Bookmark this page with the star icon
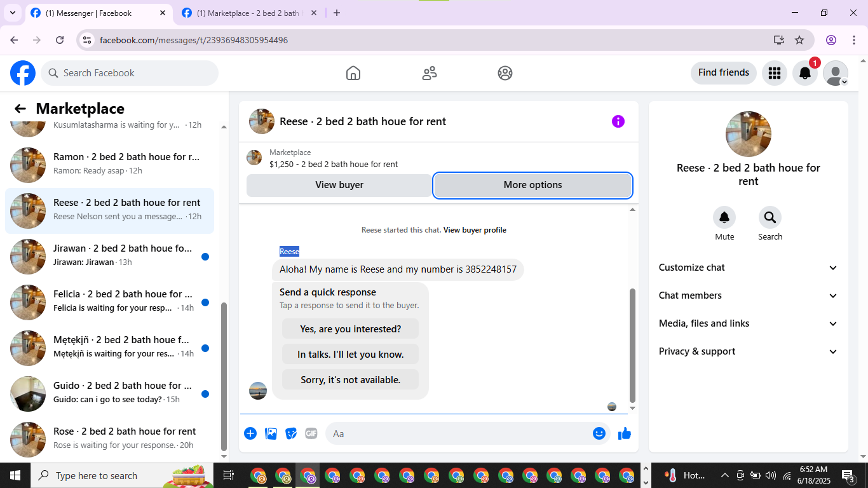The image size is (868, 488). [x=799, y=40]
